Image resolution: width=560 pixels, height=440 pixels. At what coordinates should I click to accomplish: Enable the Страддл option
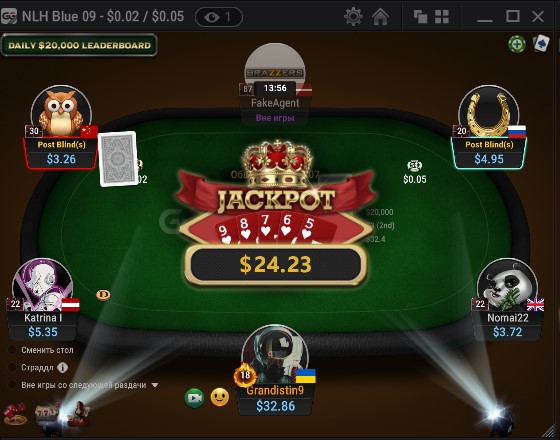12,367
